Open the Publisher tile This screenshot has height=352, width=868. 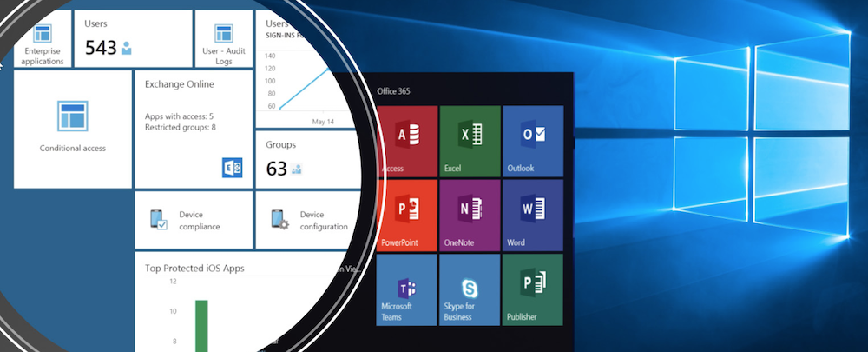533,289
